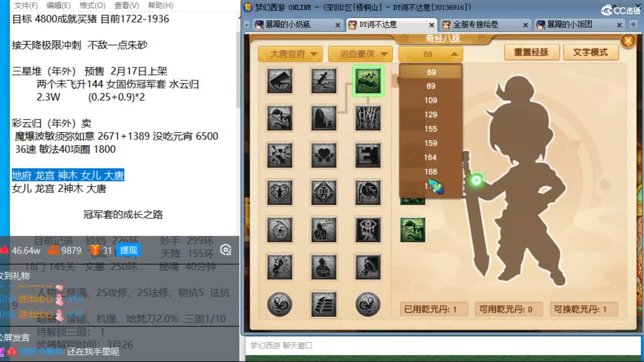Image resolution: width=644 pixels, height=362 pixels.
Task: Open the 大唐官府 school dropdown
Action: point(290,54)
